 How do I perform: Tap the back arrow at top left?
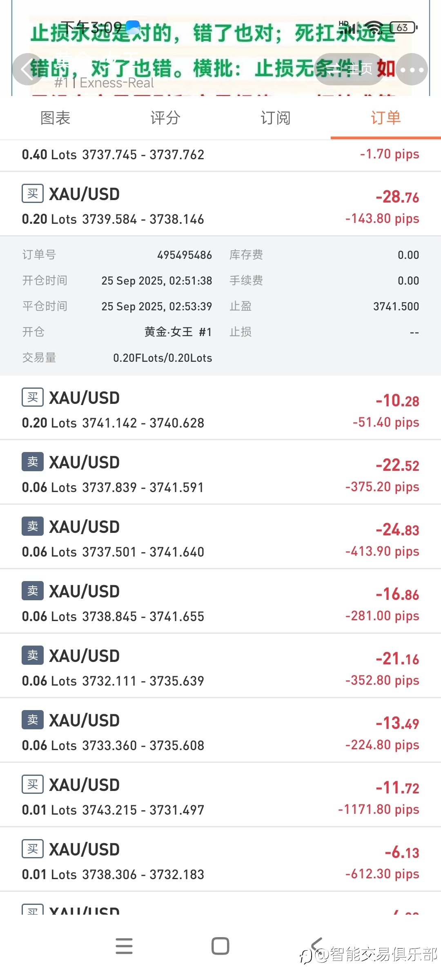[28, 69]
